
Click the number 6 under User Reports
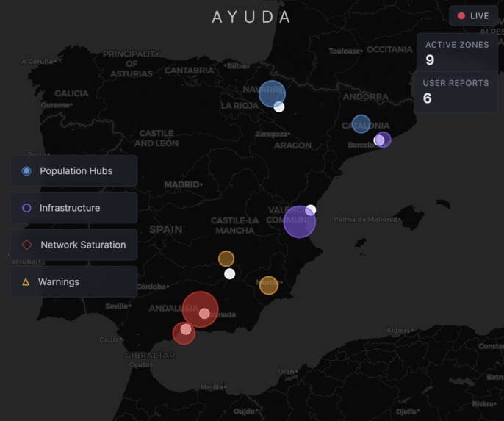point(427,98)
